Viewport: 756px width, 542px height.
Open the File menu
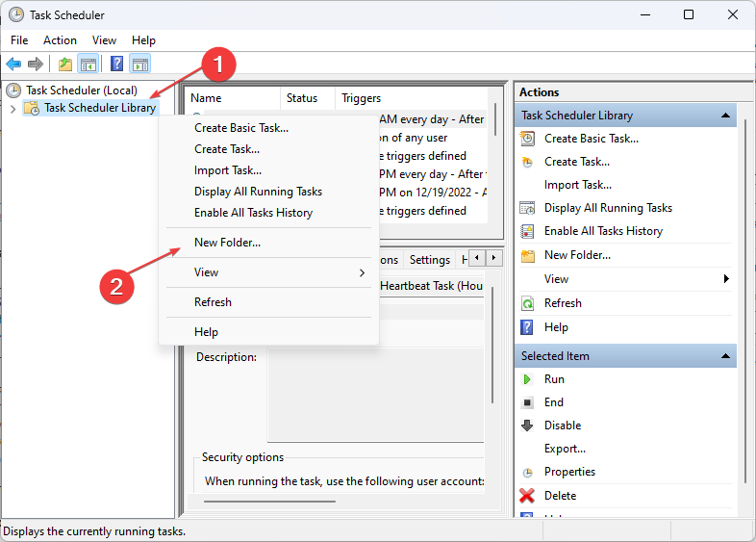coord(19,40)
